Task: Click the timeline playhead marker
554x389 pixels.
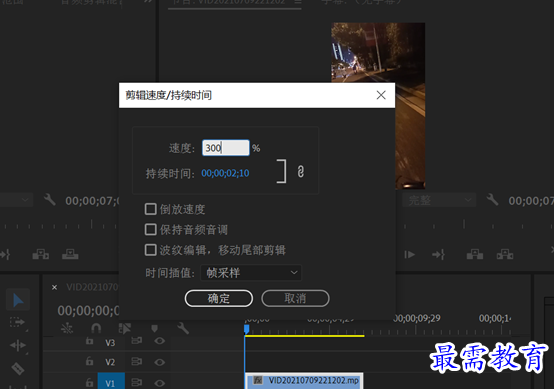Action: click(x=247, y=329)
